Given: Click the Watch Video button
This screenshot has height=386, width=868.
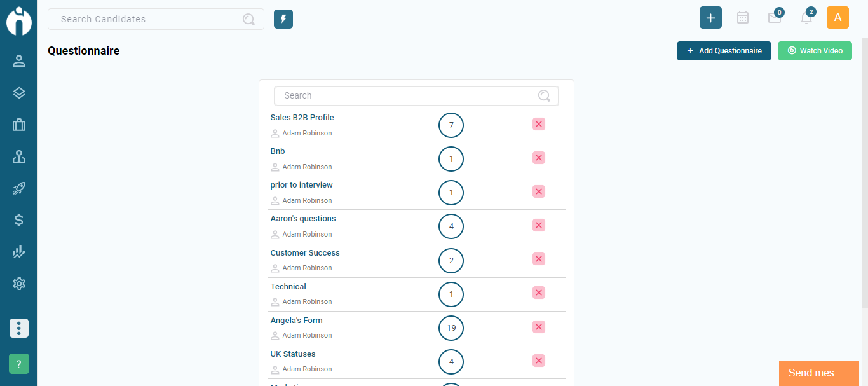Looking at the screenshot, I should tap(815, 51).
